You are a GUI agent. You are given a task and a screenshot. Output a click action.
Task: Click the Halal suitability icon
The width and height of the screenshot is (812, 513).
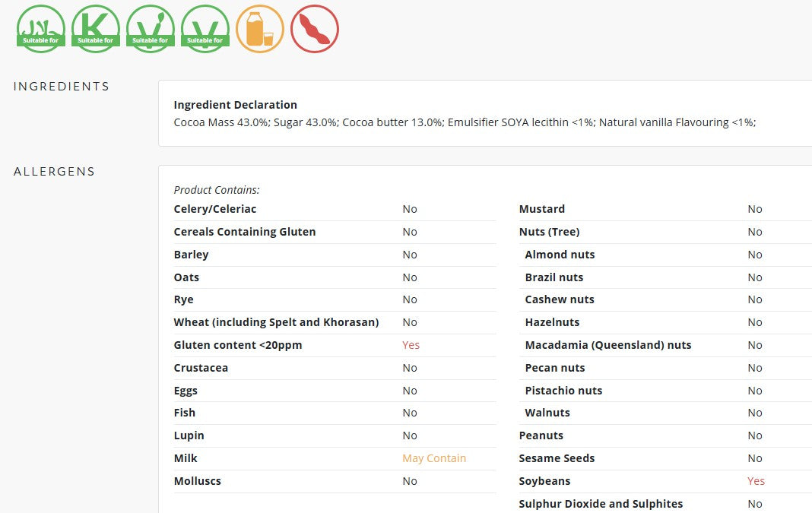point(41,29)
